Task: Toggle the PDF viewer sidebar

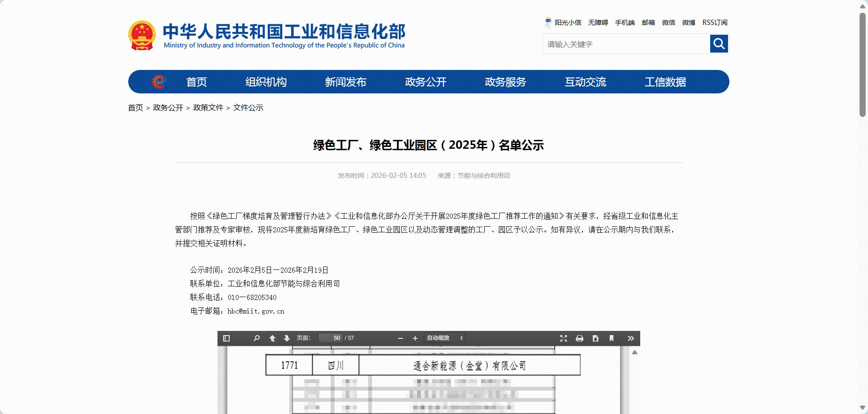Action: pyautogui.click(x=226, y=338)
